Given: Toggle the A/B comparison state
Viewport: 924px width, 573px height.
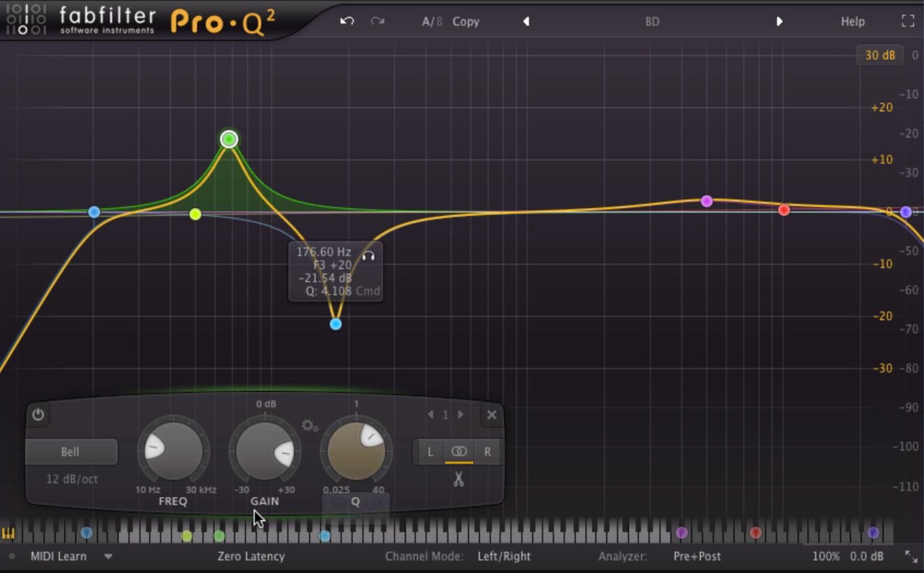Looking at the screenshot, I should point(431,22).
